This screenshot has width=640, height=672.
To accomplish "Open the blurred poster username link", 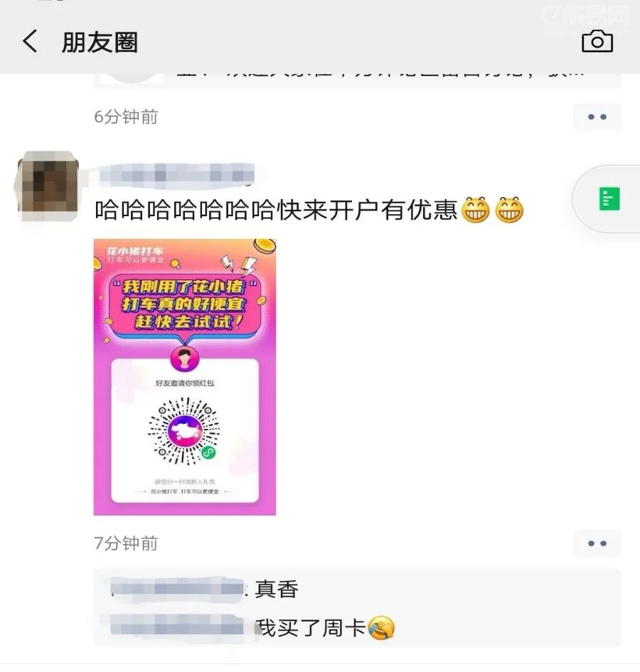I will click(x=176, y=175).
